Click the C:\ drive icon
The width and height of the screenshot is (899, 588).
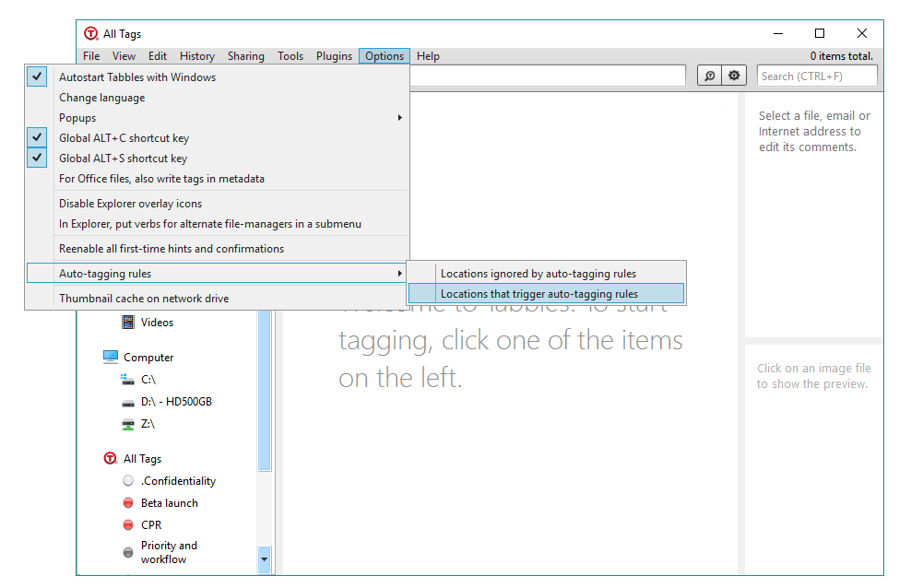coord(127,380)
